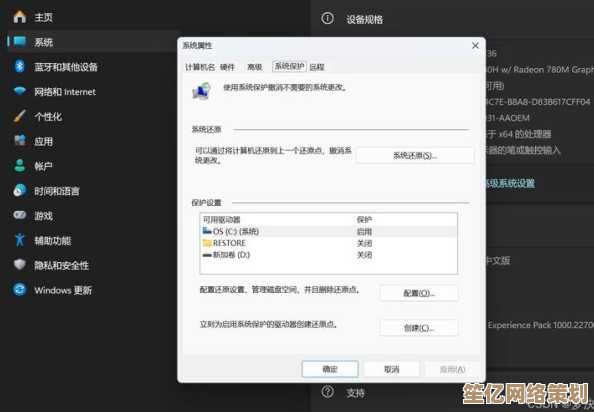
Task: Open the Accounts person icon
Action: [x=19, y=166]
